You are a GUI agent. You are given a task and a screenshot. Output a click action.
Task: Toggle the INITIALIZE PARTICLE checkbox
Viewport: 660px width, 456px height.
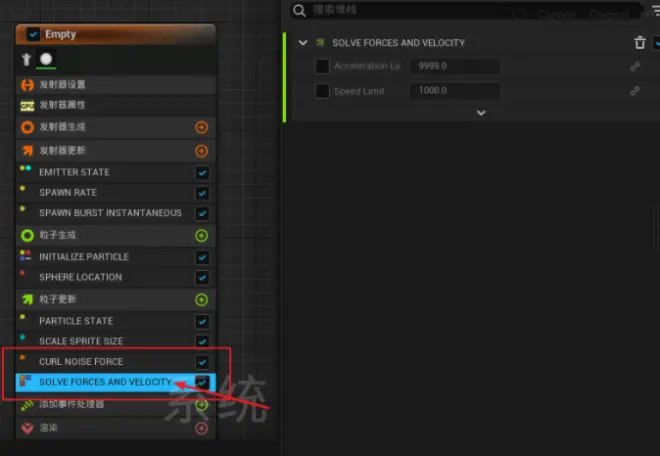pyautogui.click(x=202, y=257)
